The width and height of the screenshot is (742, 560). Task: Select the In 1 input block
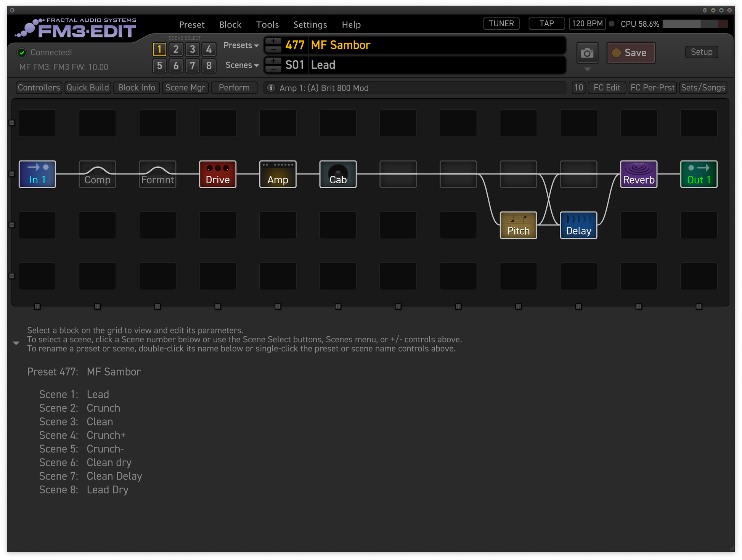pos(37,174)
